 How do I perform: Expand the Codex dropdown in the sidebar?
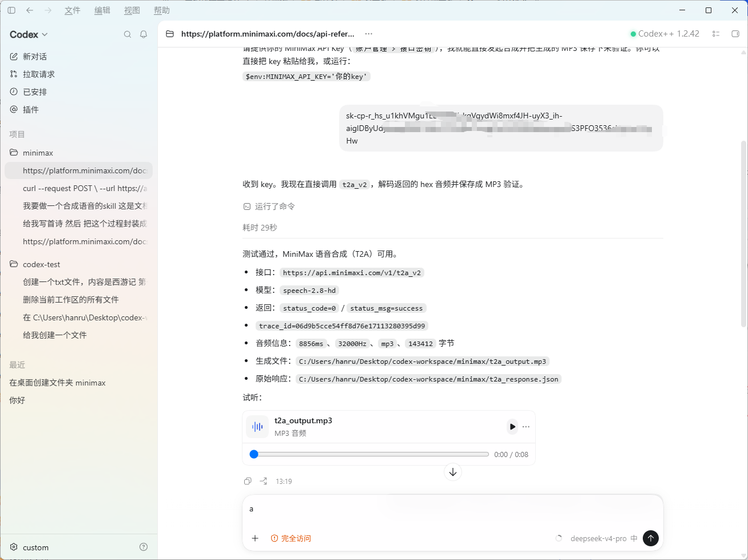pos(29,34)
